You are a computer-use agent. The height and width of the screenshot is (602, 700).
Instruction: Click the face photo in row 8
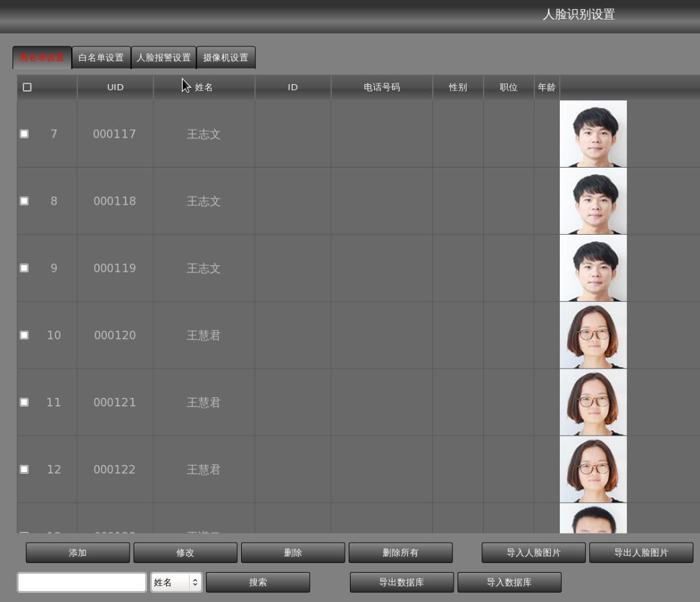pos(593,201)
